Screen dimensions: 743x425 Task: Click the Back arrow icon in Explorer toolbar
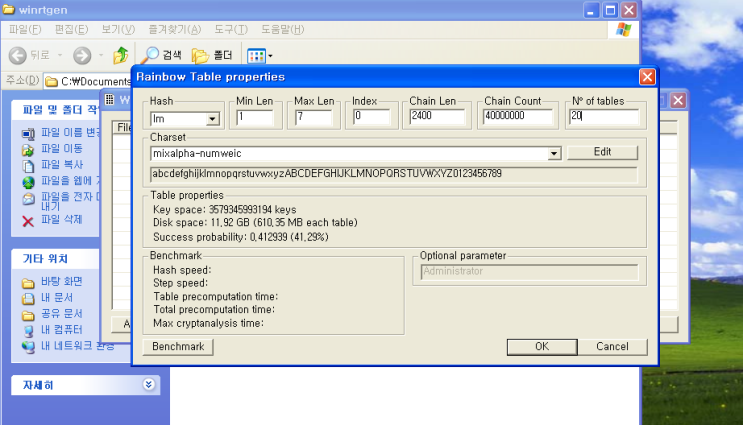pyautogui.click(x=18, y=55)
